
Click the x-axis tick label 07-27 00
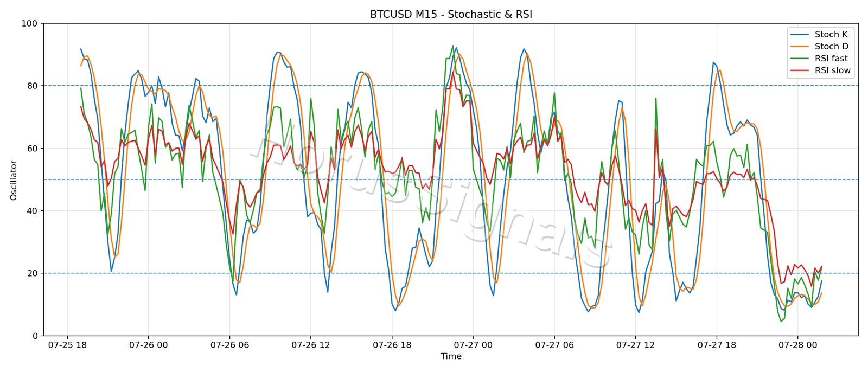(x=473, y=345)
